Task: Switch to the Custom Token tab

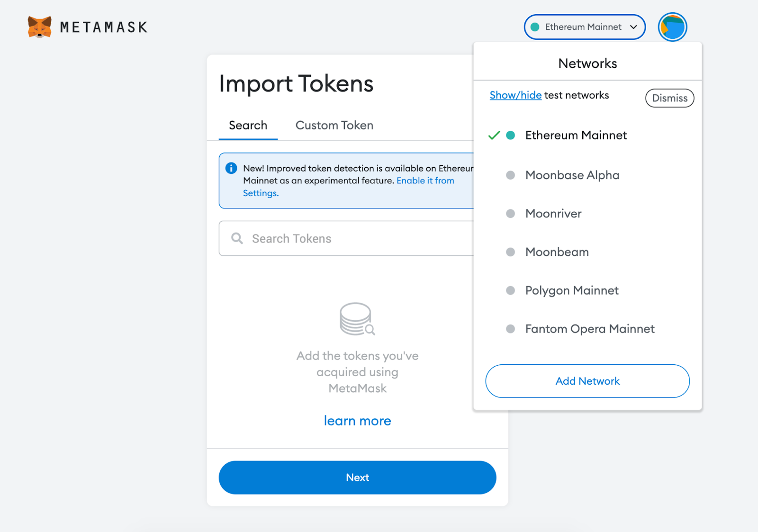Action: [x=334, y=126]
